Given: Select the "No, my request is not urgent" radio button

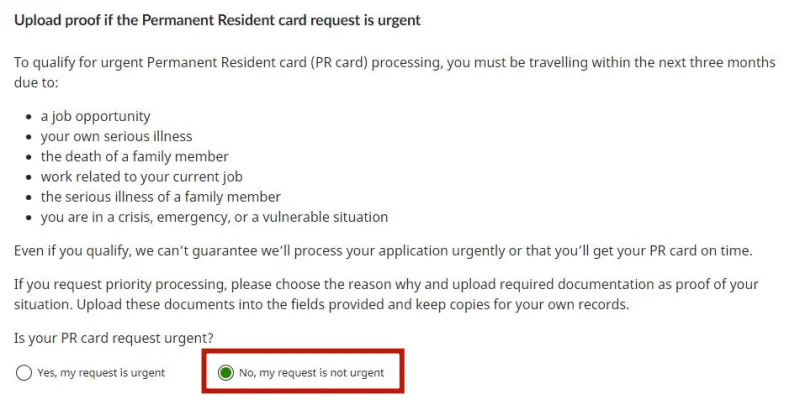Looking at the screenshot, I should (225, 373).
